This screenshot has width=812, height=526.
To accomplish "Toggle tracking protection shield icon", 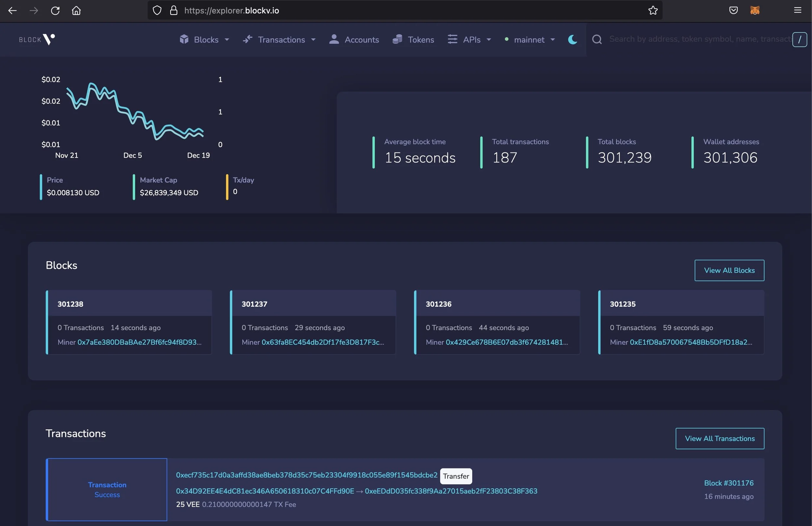I will [157, 10].
